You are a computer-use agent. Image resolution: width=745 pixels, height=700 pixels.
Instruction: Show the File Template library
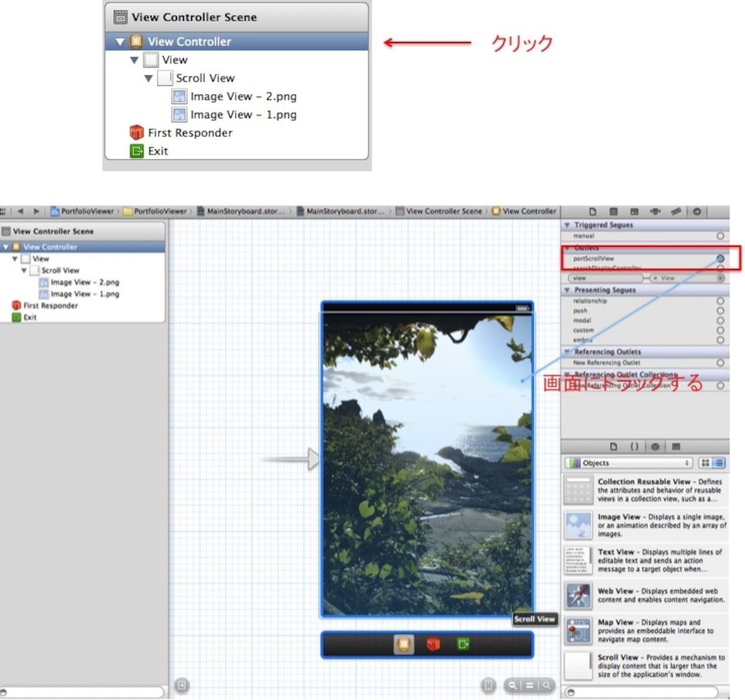pyautogui.click(x=613, y=446)
